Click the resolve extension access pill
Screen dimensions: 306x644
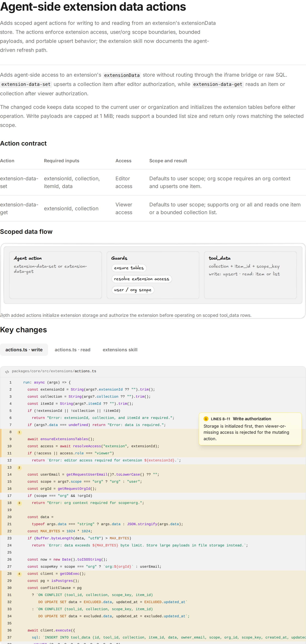(x=142, y=279)
